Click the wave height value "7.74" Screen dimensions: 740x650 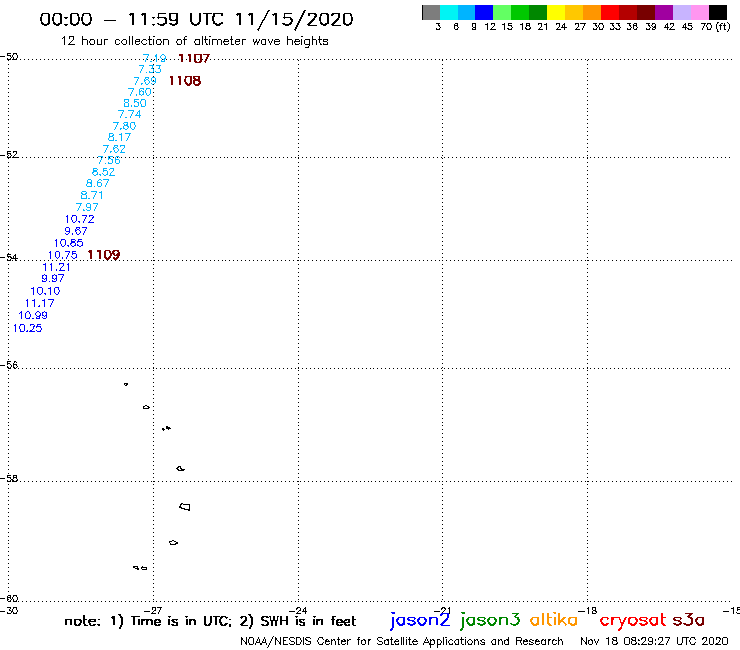click(x=130, y=115)
